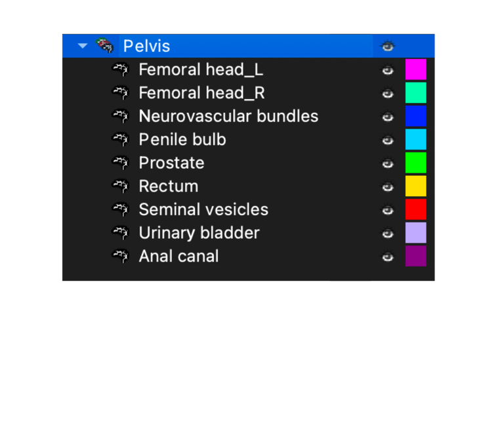Hide the Prostate structure using its eye

point(388,163)
